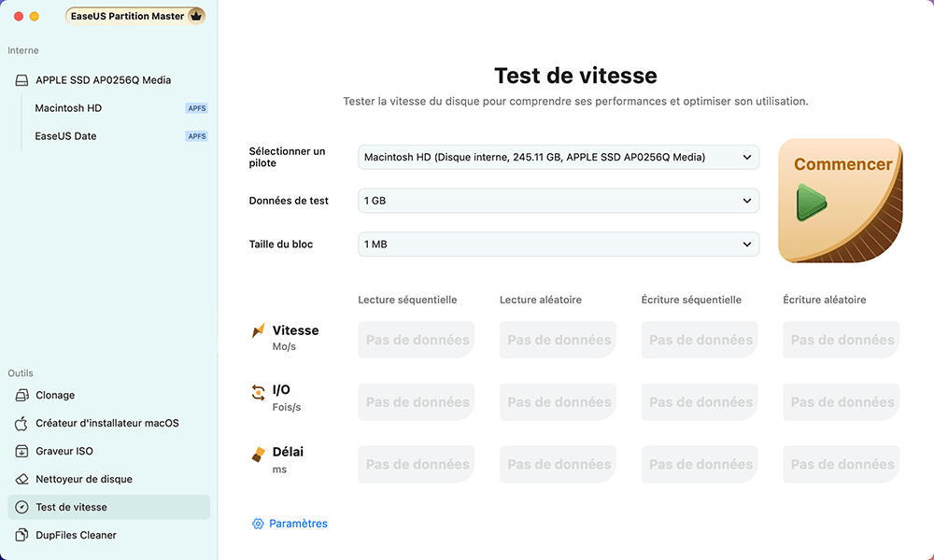
Task: Click Vitesse Lecture séquentielle result box
Action: tap(417, 340)
